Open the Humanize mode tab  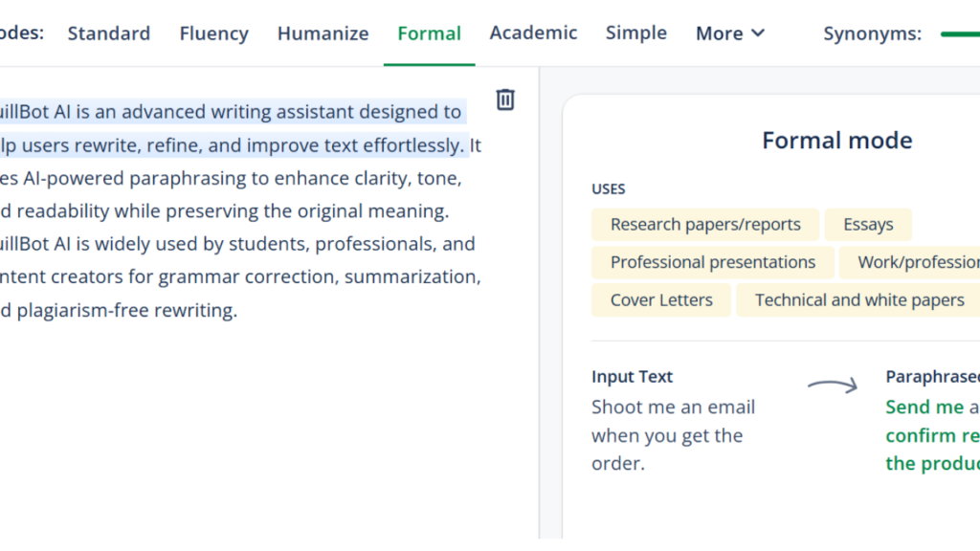[x=323, y=33]
